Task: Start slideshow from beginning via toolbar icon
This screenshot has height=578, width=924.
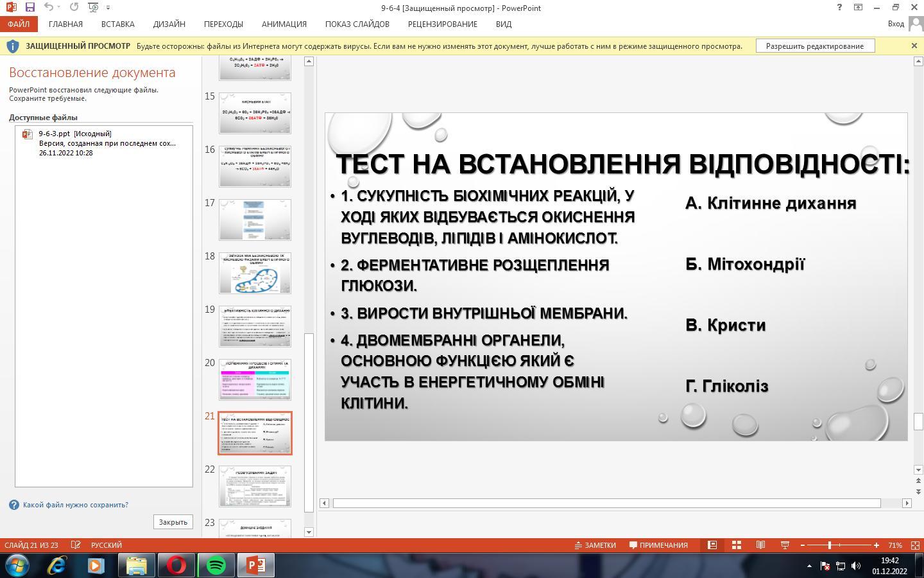Action: click(93, 7)
